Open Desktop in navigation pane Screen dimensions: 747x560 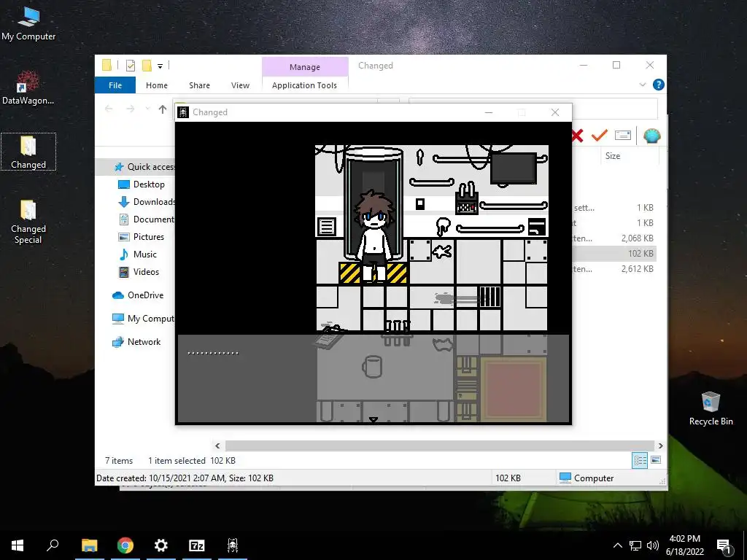(x=141, y=184)
